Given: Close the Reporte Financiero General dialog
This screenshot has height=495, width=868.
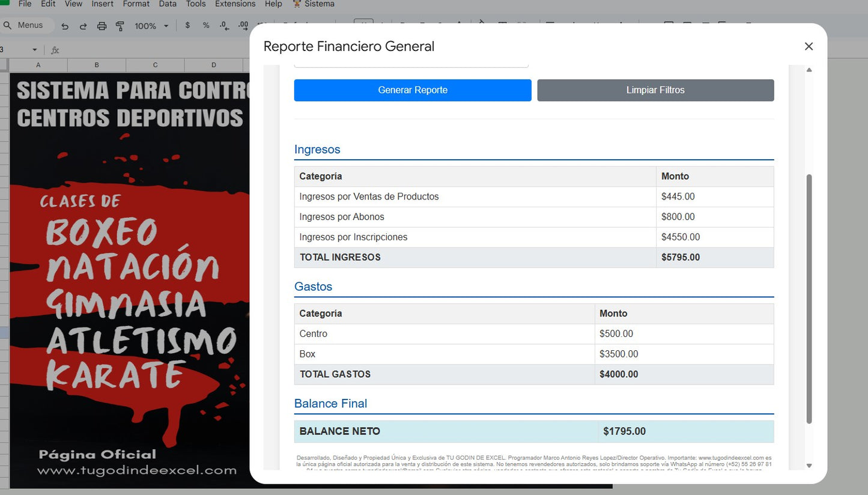Looking at the screenshot, I should (x=809, y=46).
